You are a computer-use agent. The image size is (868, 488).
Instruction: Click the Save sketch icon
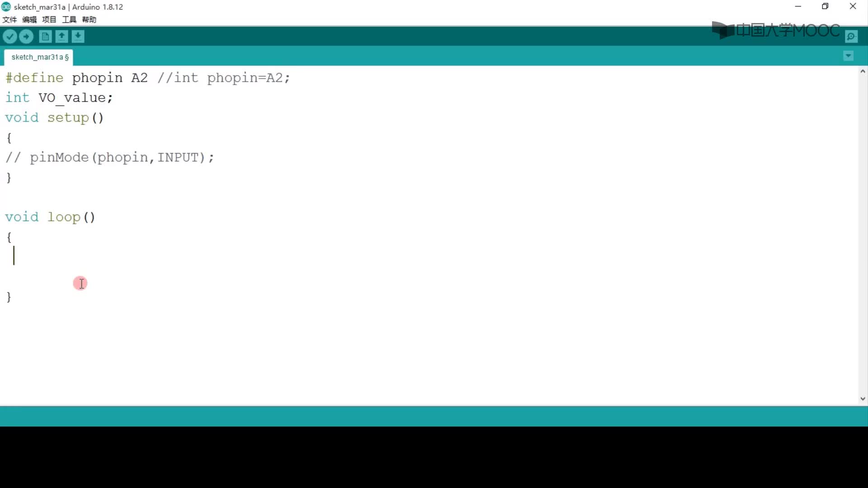pyautogui.click(x=78, y=36)
